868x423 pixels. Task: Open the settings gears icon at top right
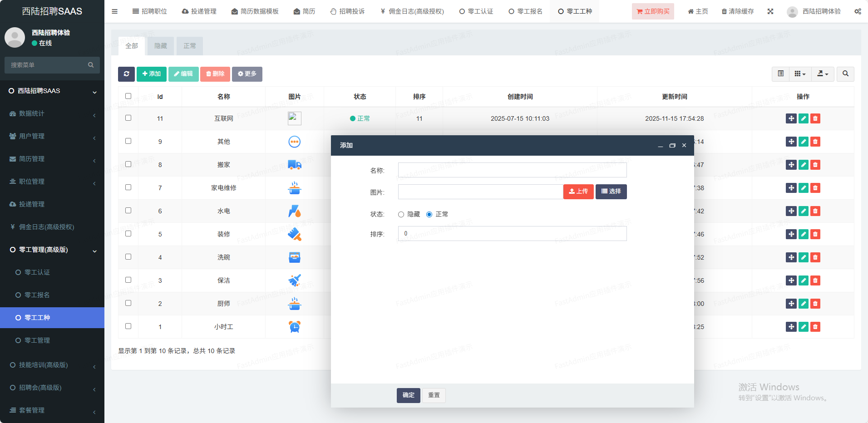(858, 11)
